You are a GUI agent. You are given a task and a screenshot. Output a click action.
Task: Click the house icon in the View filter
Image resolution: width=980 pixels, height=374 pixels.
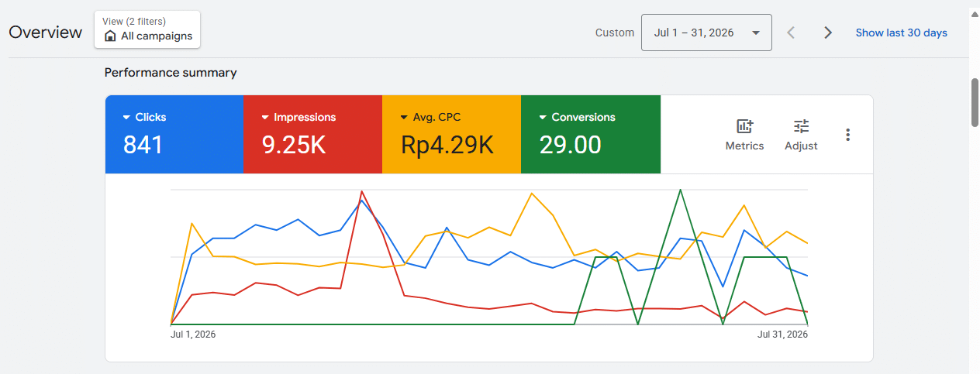(110, 36)
